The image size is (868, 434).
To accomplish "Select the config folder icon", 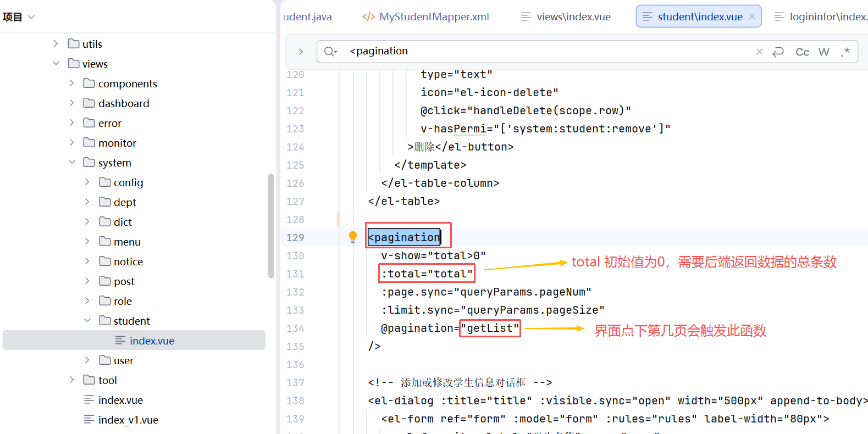I will pos(104,182).
